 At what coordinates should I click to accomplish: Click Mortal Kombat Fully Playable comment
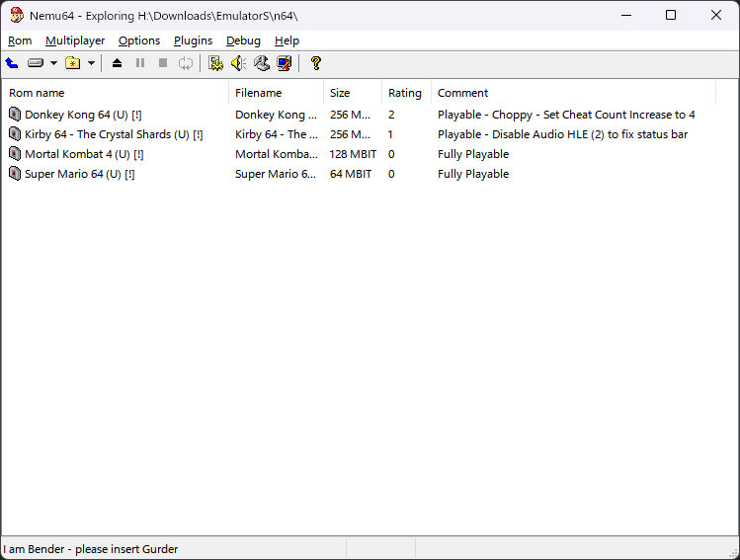pos(473,154)
